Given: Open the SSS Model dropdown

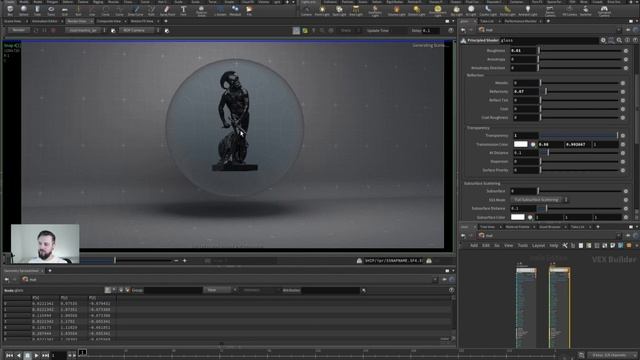Looking at the screenshot, I should [539, 200].
